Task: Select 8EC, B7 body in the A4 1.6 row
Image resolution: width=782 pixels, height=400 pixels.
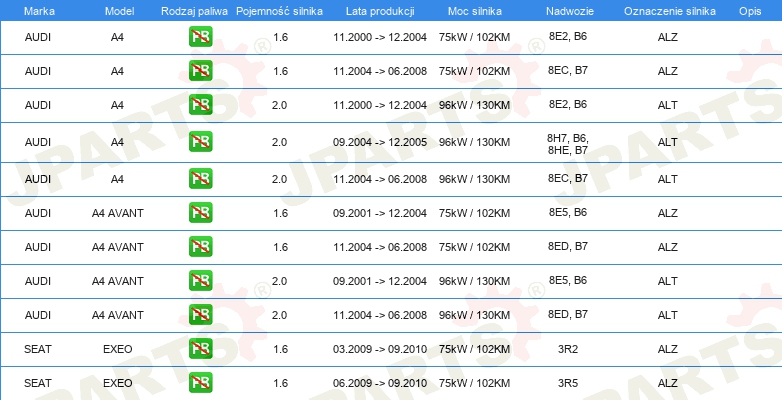Action: [x=568, y=70]
